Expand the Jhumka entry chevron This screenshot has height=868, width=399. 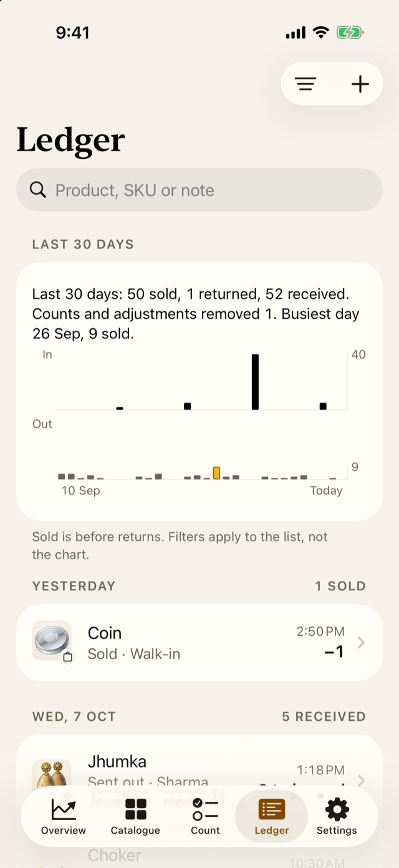361,781
